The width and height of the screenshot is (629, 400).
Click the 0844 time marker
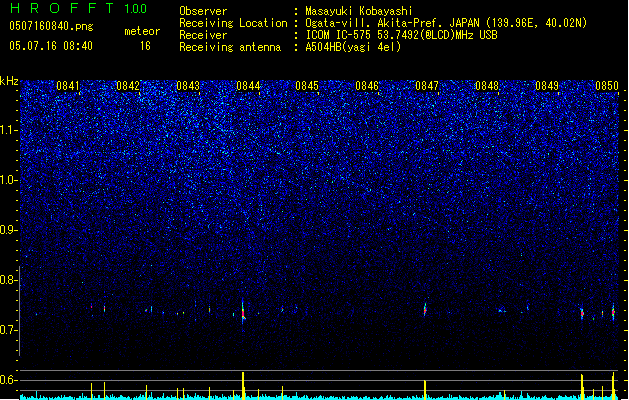[248, 86]
